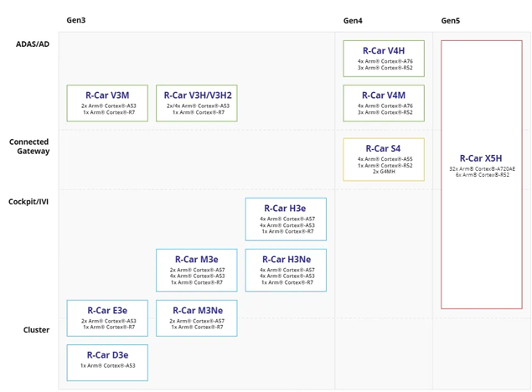
Task: Select the R-Car H3e card
Action: tap(286, 219)
